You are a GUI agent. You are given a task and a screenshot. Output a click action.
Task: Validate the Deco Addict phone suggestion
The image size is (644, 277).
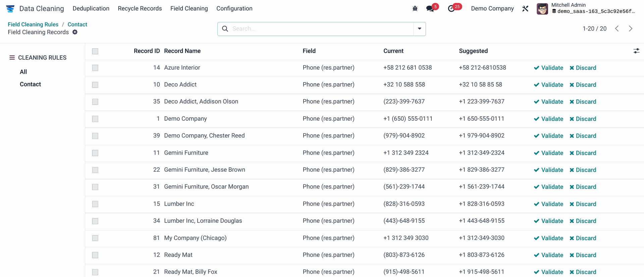coord(548,85)
